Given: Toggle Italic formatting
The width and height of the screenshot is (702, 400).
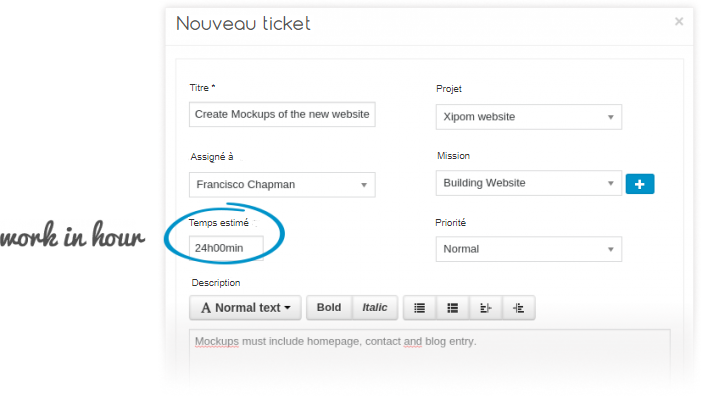Looking at the screenshot, I should click(x=375, y=308).
